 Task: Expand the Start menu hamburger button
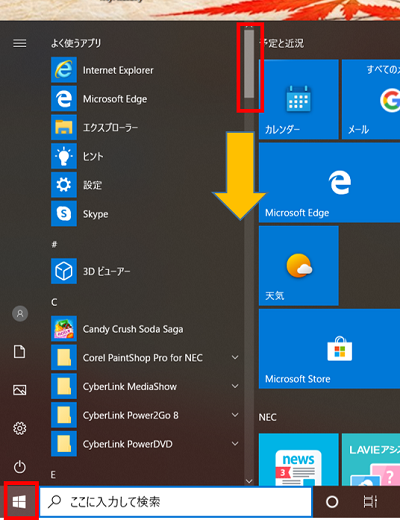(20, 43)
